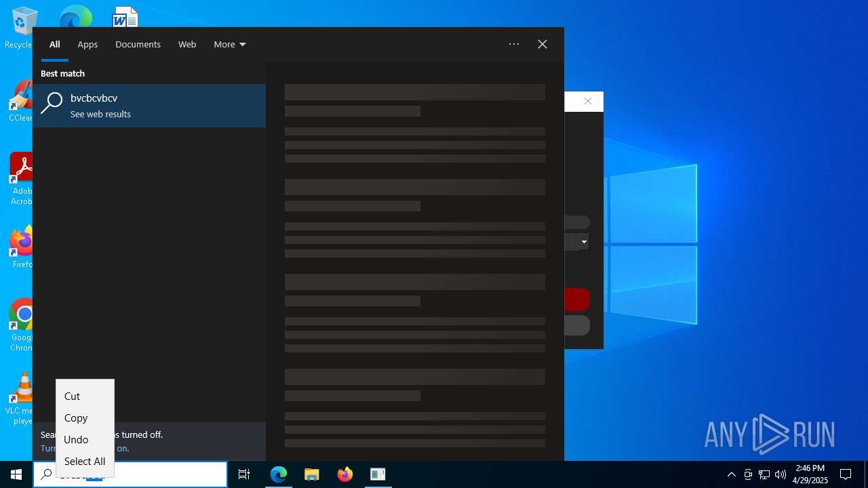This screenshot has width=868, height=488.
Task: Expand the More filters dropdown
Action: pyautogui.click(x=230, y=44)
